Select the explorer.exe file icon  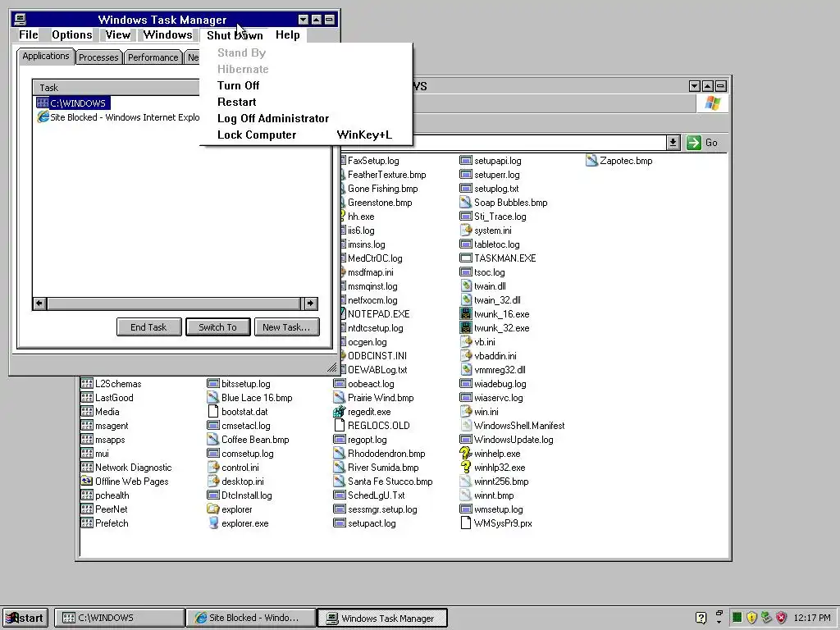pyautogui.click(x=212, y=523)
